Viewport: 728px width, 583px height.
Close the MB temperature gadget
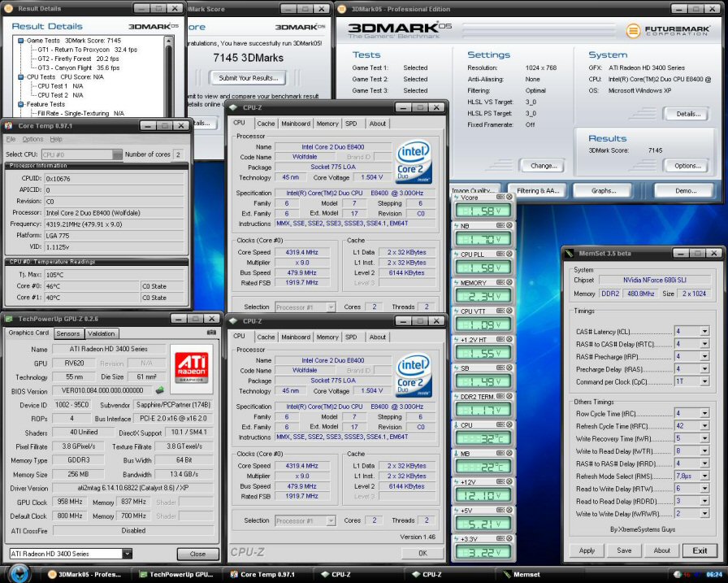pos(509,453)
